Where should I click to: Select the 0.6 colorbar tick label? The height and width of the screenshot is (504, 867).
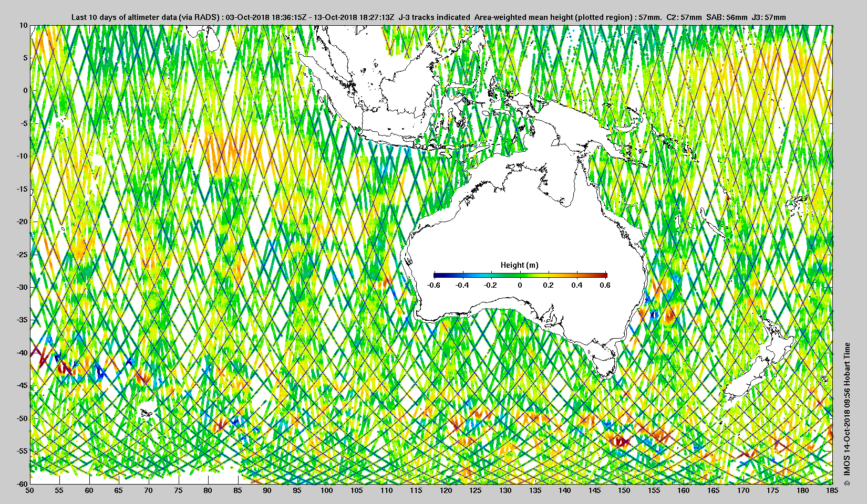605,285
